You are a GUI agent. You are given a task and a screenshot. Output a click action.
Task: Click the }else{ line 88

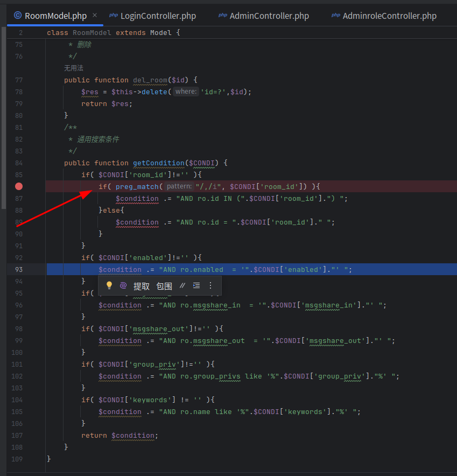[x=111, y=211]
